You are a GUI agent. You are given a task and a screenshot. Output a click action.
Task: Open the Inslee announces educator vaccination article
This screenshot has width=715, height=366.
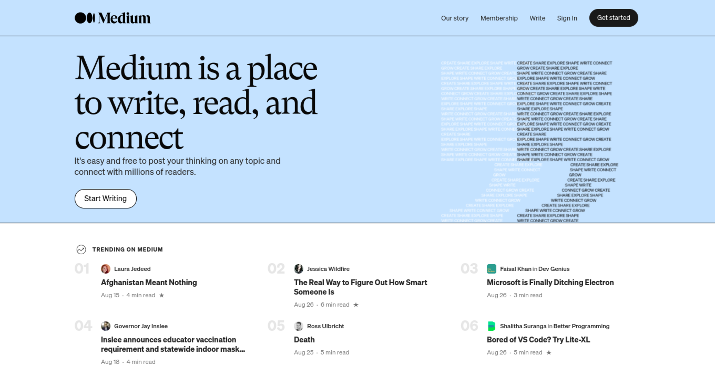pyautogui.click(x=173, y=345)
